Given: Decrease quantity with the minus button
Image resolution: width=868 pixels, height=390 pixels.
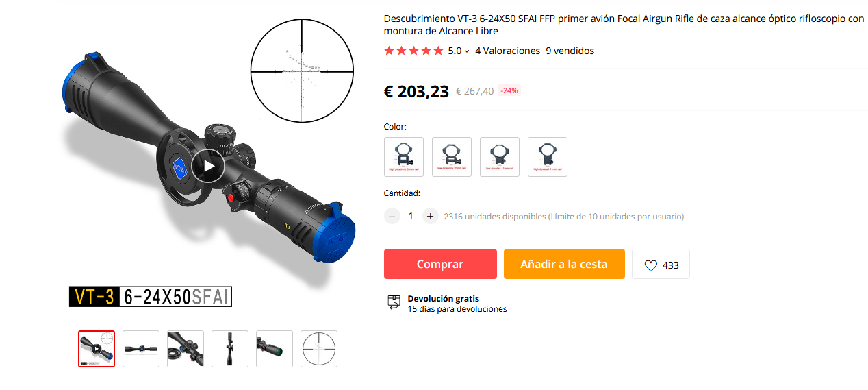Looking at the screenshot, I should (392, 216).
